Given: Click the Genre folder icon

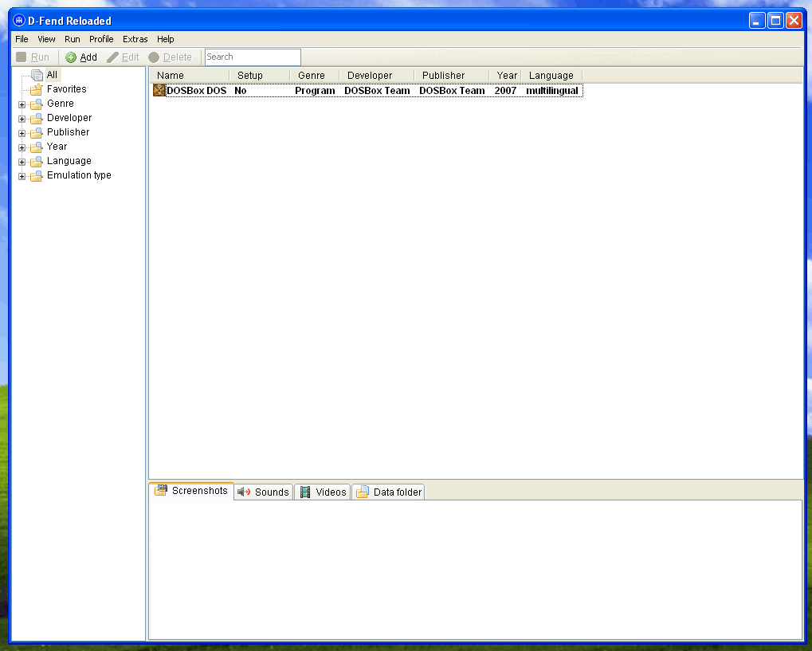Looking at the screenshot, I should click(x=36, y=104).
